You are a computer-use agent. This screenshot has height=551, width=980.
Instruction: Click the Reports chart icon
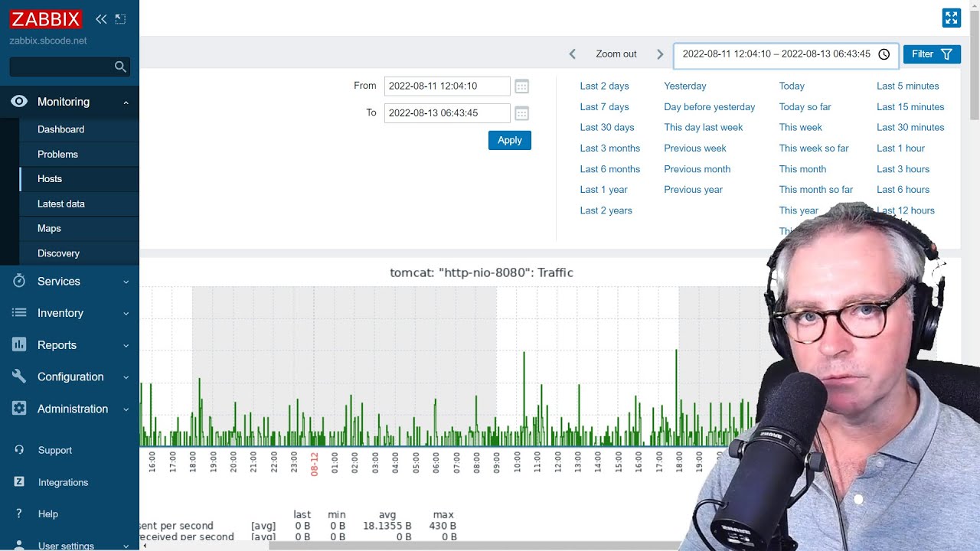[x=19, y=345]
